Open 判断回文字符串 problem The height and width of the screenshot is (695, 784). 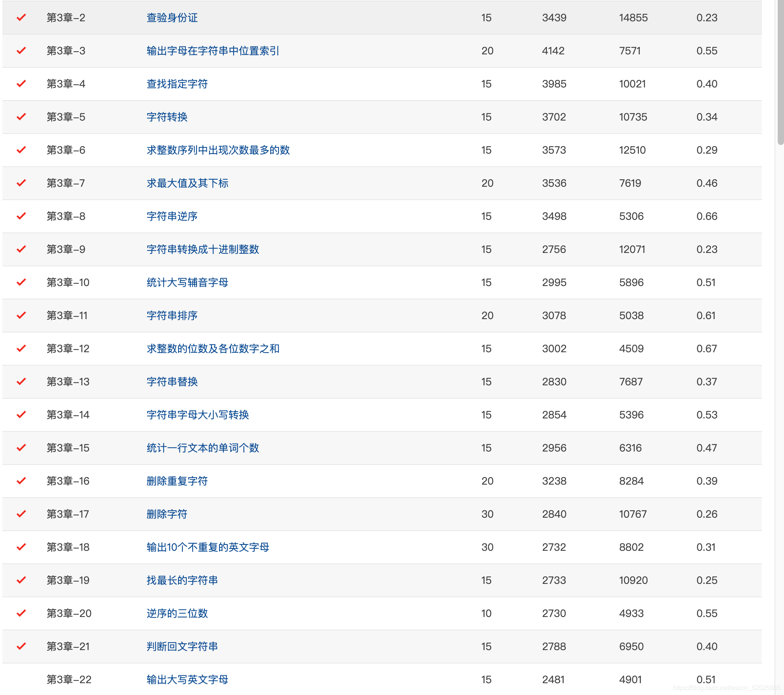[x=182, y=647]
